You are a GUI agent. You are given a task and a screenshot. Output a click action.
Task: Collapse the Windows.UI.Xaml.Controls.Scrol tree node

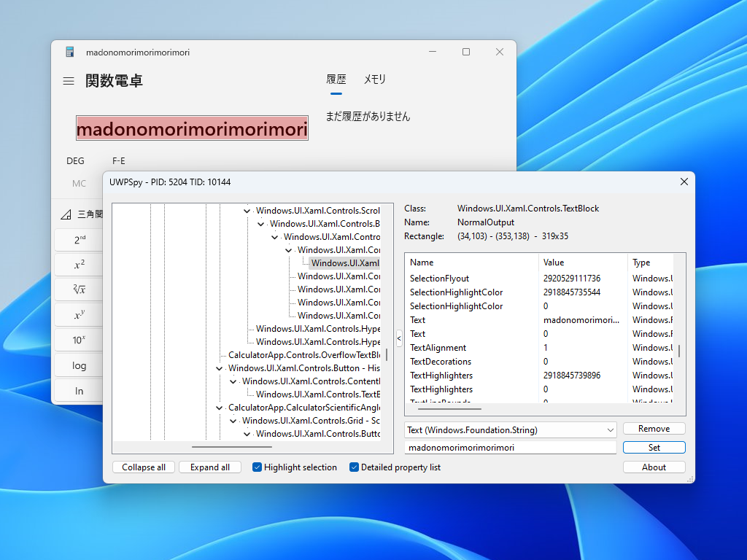pyautogui.click(x=247, y=211)
